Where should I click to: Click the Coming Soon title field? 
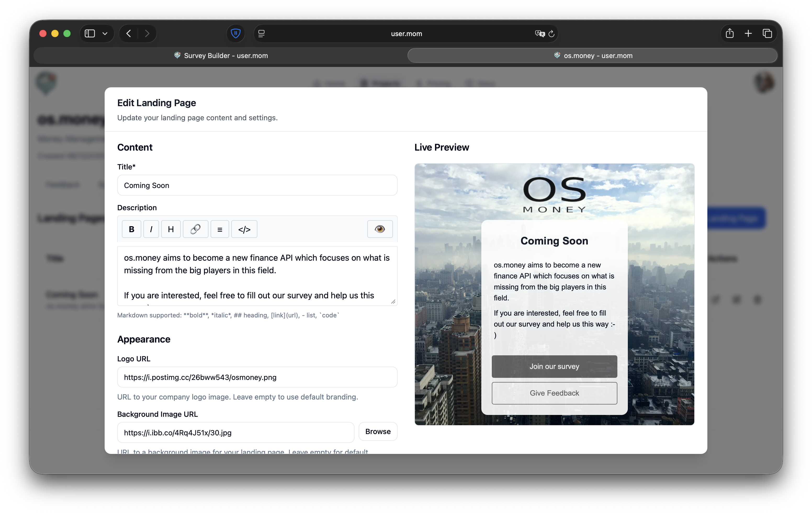[257, 185]
